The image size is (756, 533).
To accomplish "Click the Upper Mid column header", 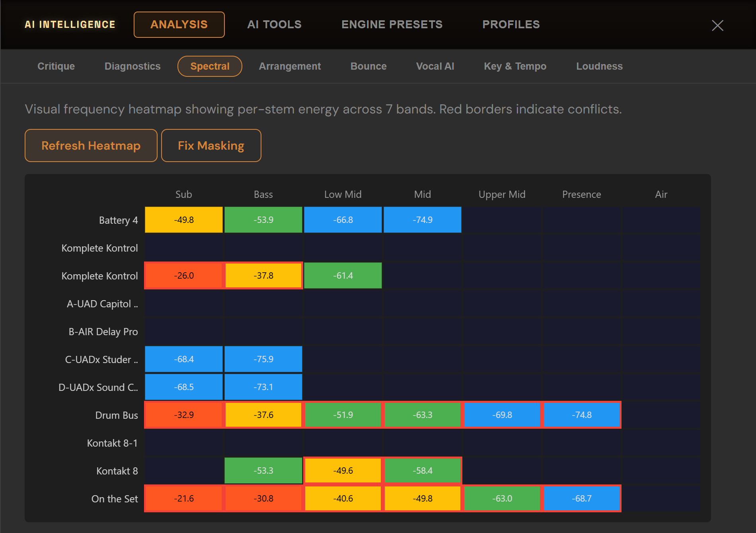I will point(502,194).
